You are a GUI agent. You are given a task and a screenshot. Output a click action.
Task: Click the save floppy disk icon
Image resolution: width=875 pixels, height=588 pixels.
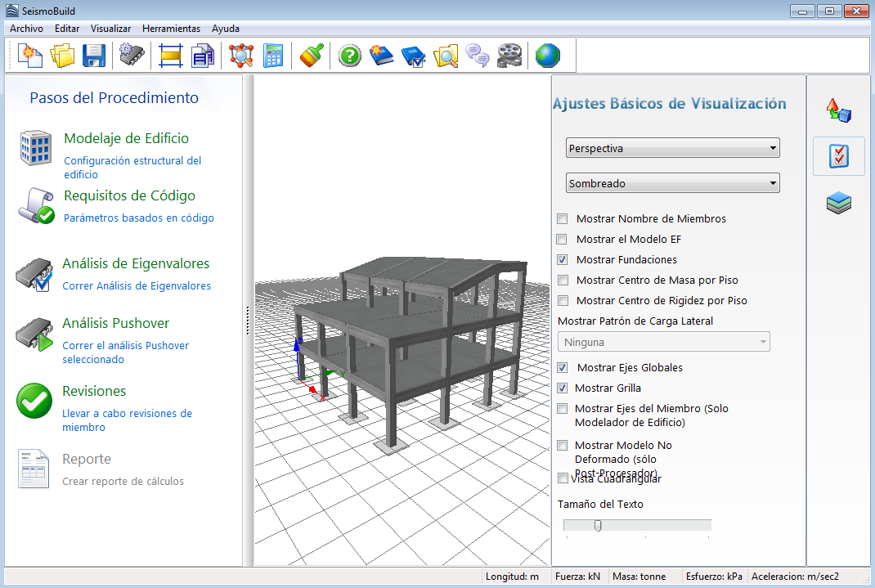pos(94,56)
